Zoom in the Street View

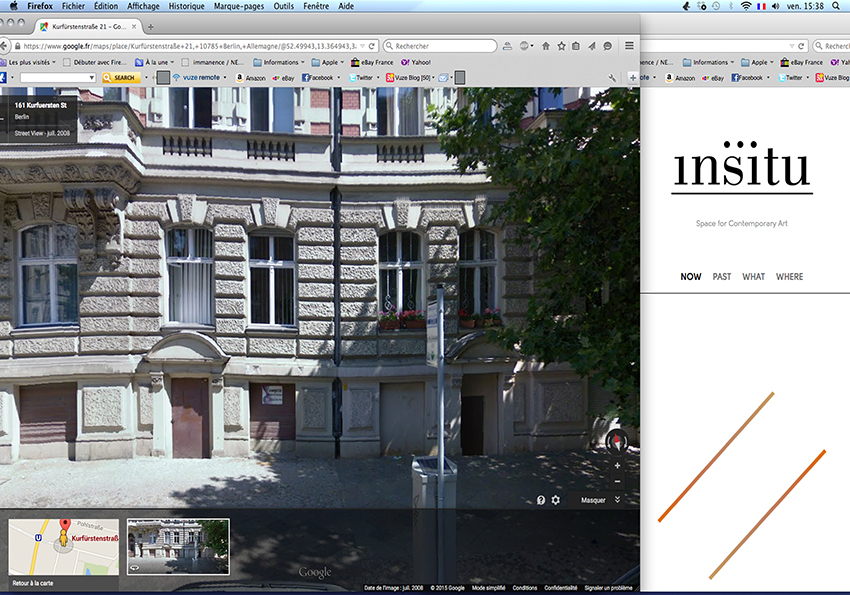[x=617, y=465]
